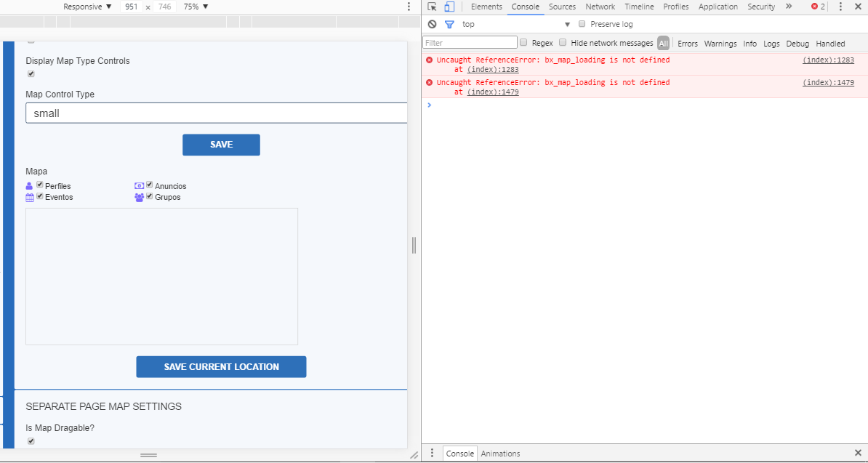This screenshot has height=463, width=868.
Task: Click the red error count badge
Action: [818, 7]
